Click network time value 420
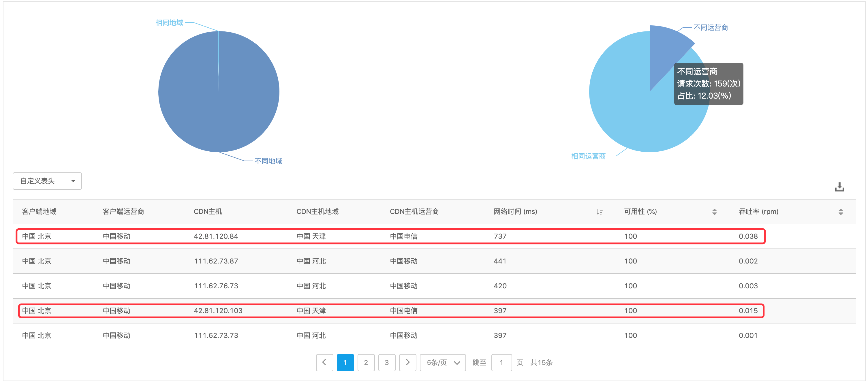The image size is (868, 384). tap(500, 286)
